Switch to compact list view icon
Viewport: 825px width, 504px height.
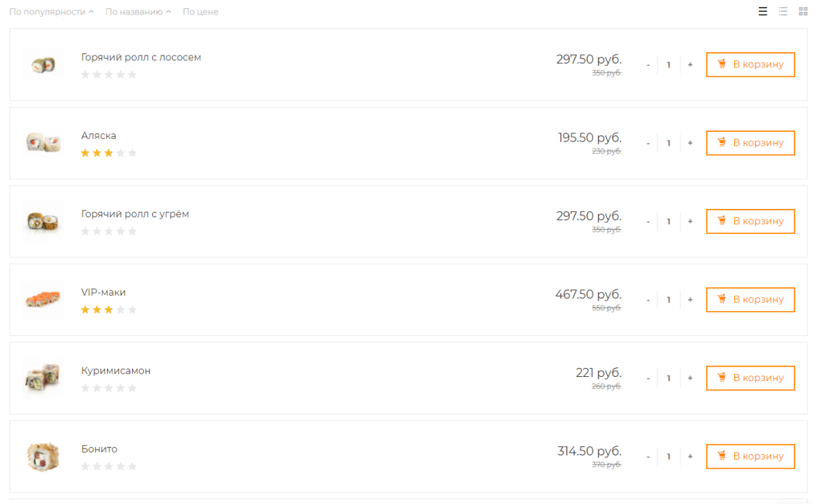(783, 11)
